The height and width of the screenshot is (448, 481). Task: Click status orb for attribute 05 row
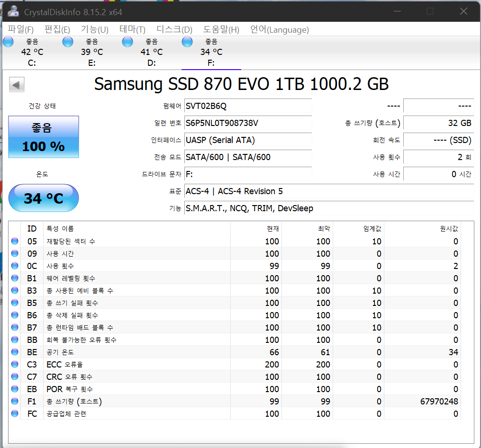point(15,242)
